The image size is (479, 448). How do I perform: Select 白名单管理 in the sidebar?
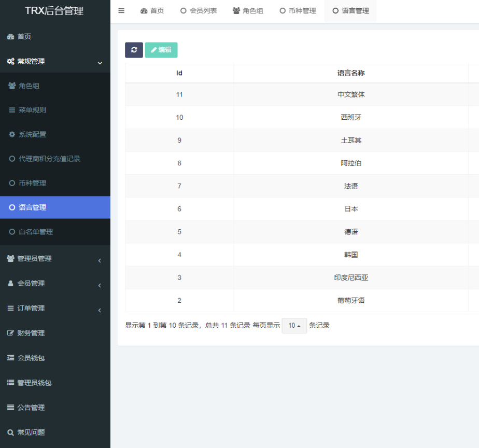tap(36, 232)
